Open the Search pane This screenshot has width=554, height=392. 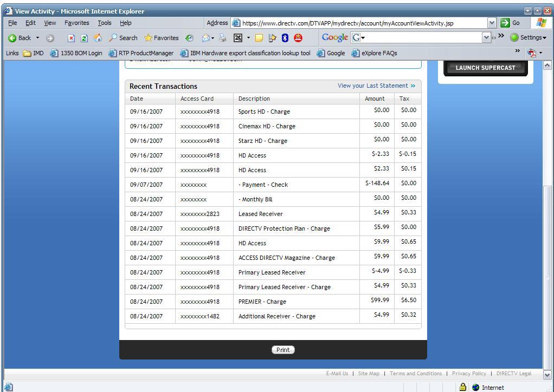coord(123,38)
